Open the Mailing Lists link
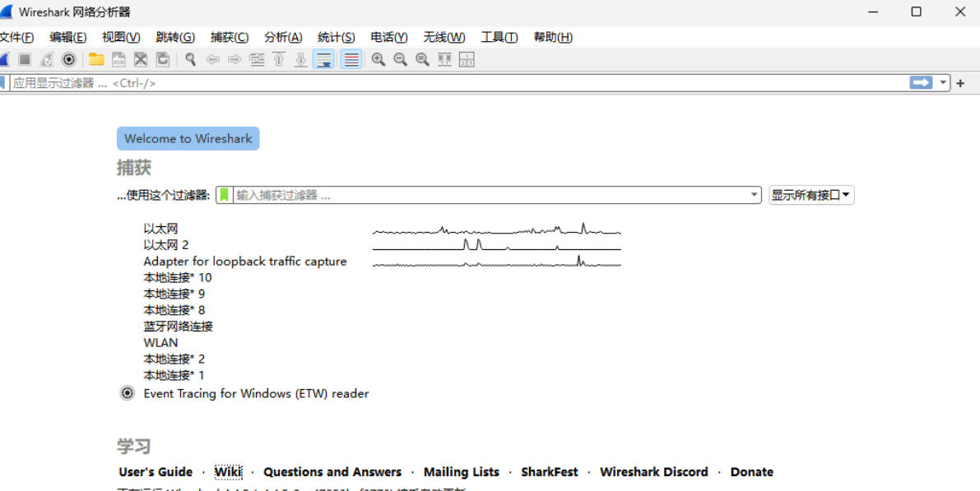Image resolution: width=980 pixels, height=491 pixels. [x=462, y=471]
